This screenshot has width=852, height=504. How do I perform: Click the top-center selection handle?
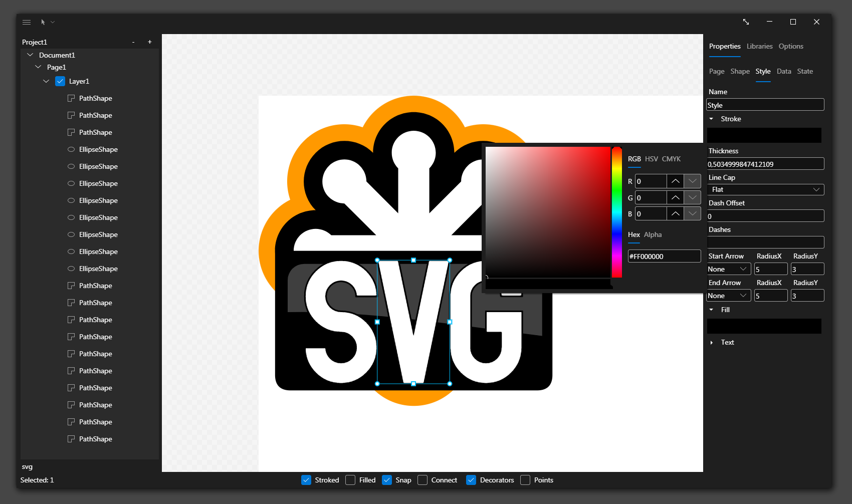pos(413,260)
